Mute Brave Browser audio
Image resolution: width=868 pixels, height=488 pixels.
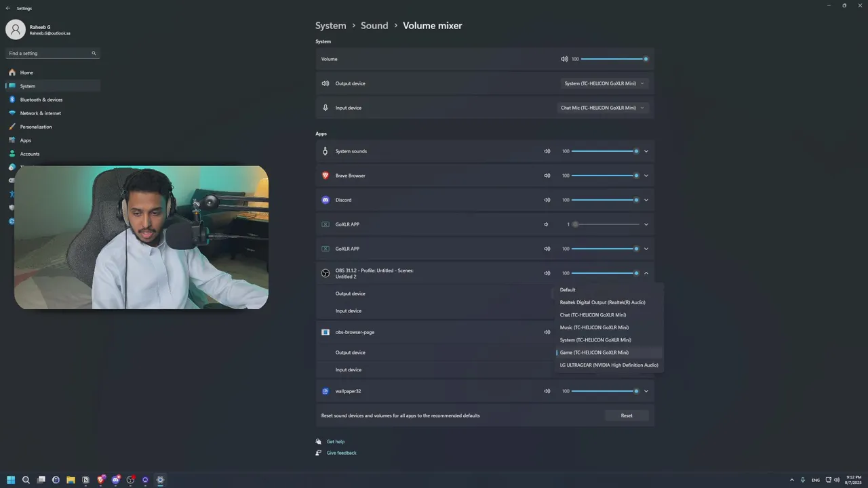pyautogui.click(x=547, y=176)
